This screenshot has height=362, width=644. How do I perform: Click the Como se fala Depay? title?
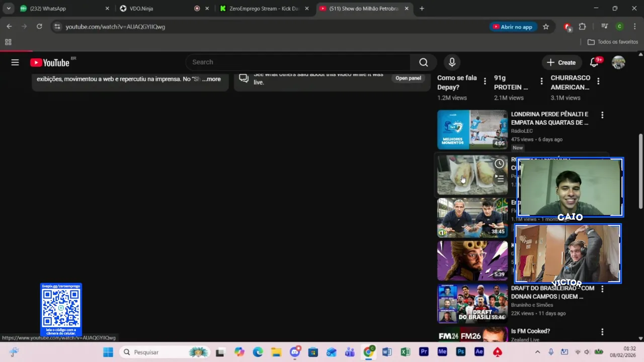click(457, 82)
